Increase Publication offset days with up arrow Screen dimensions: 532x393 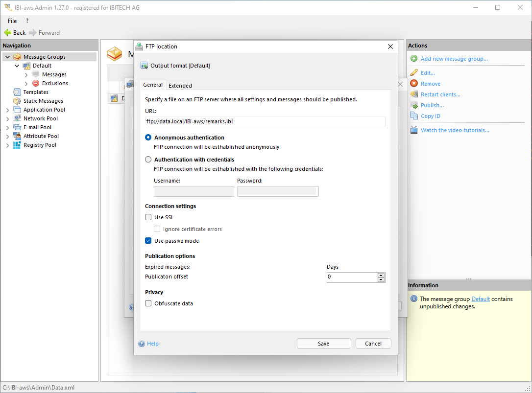(381, 275)
